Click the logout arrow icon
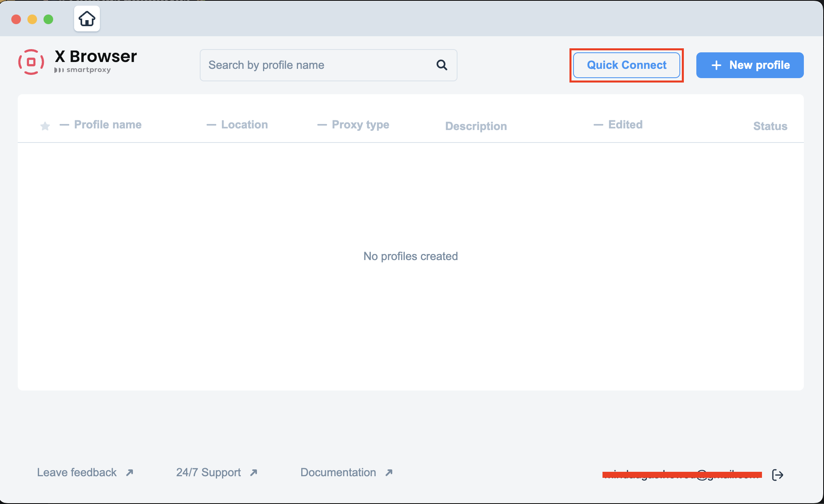 tap(777, 475)
